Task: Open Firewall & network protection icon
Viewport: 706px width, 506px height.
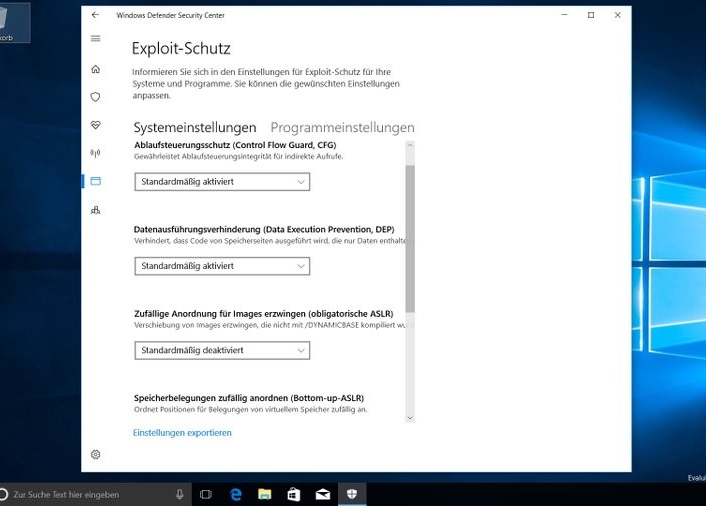Action: [95, 153]
